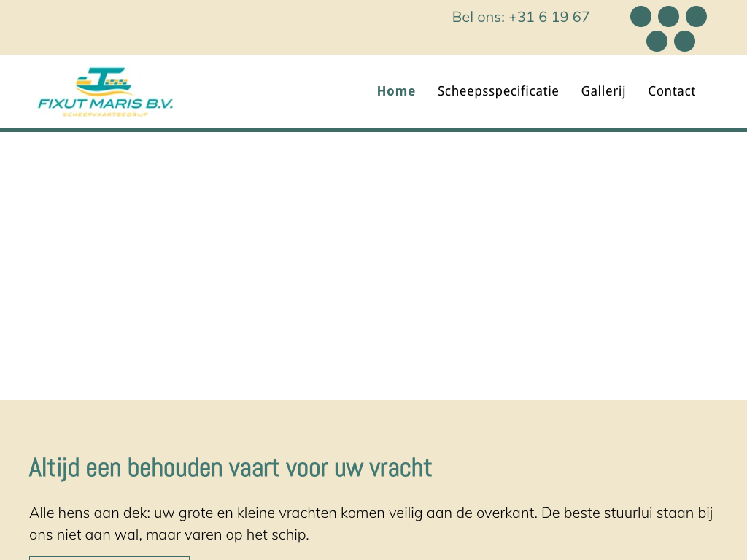Image resolution: width=747 pixels, height=560 pixels.
Task: Open the Gallerij page
Action: (x=603, y=91)
